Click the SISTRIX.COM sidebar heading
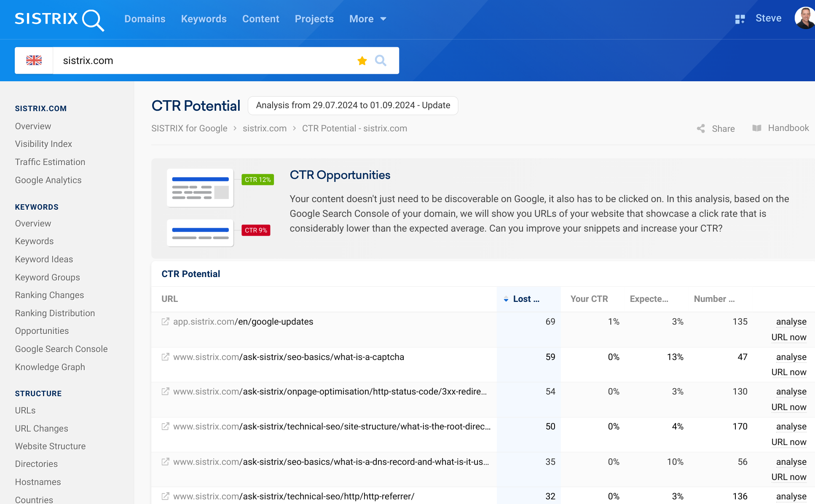 click(x=41, y=109)
